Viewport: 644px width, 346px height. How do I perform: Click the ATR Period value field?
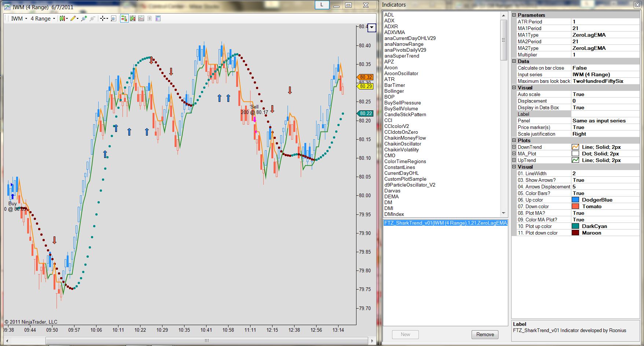tap(605, 22)
